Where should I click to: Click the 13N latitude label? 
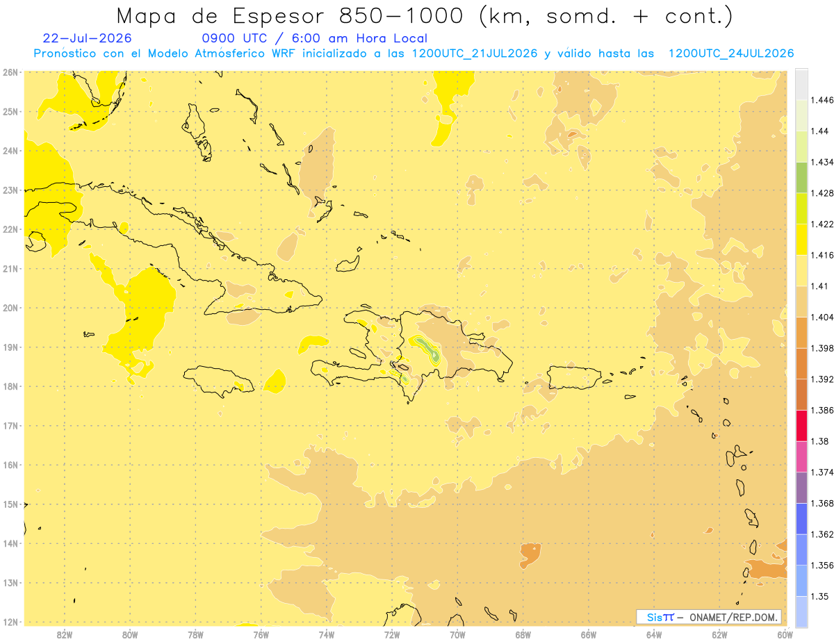(x=10, y=582)
